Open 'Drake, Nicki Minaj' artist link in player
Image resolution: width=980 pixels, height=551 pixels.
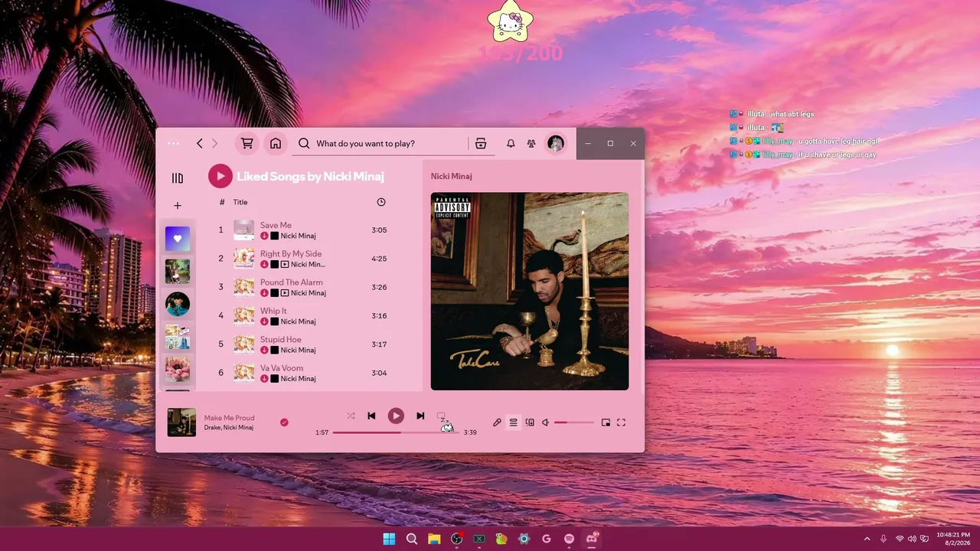[x=228, y=427]
